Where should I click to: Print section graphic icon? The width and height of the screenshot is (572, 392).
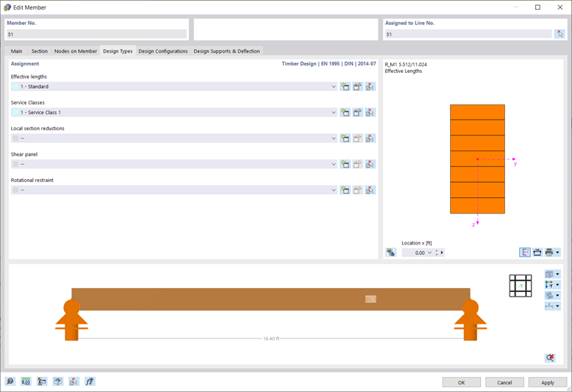coord(549,252)
